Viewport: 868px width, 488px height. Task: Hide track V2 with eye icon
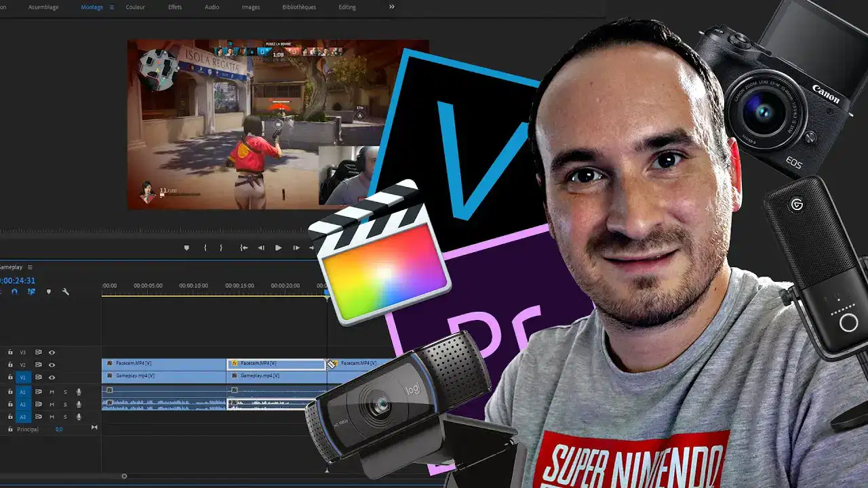point(52,365)
